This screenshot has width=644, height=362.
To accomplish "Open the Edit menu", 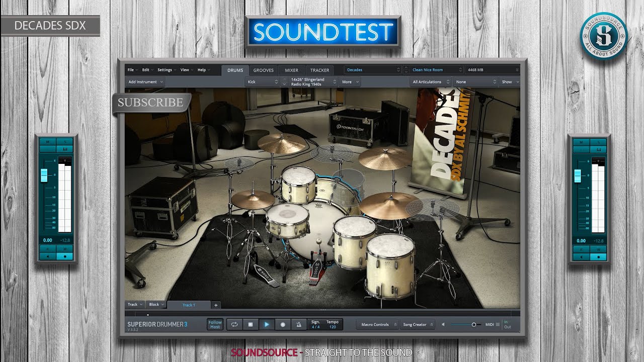I will 147,70.
